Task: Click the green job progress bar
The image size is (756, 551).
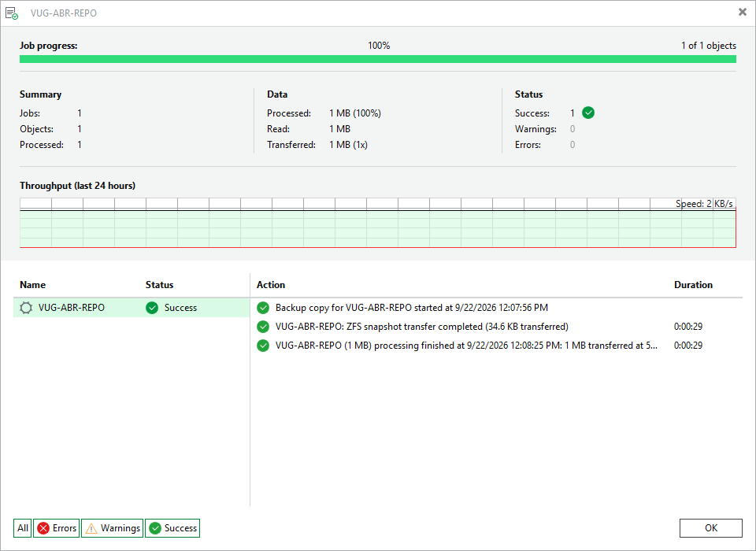Action: [378, 59]
